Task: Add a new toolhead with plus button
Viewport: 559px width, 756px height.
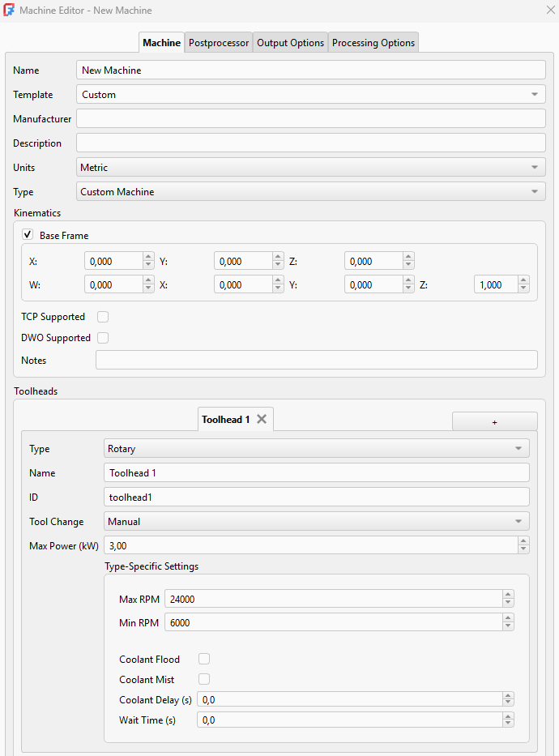Action: tap(494, 421)
